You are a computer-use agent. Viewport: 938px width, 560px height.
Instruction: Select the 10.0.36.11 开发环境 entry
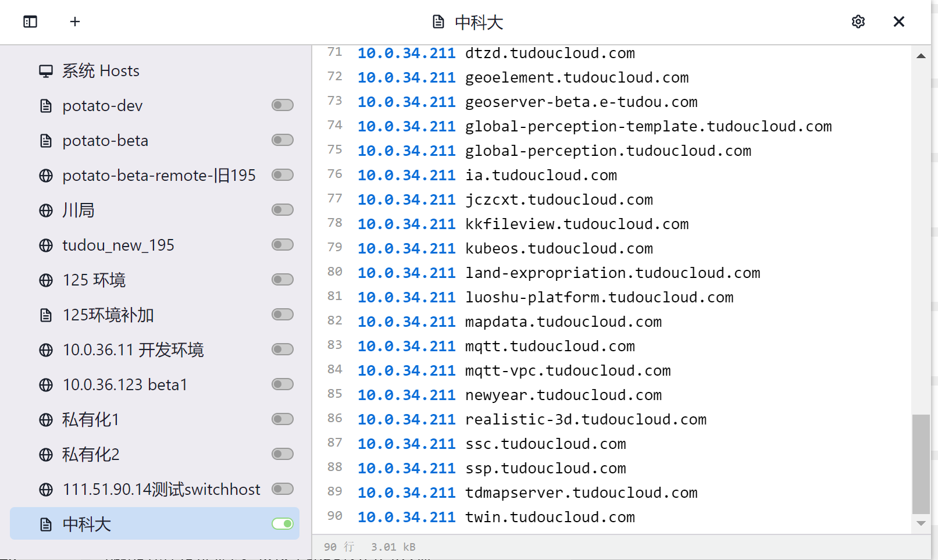click(134, 349)
